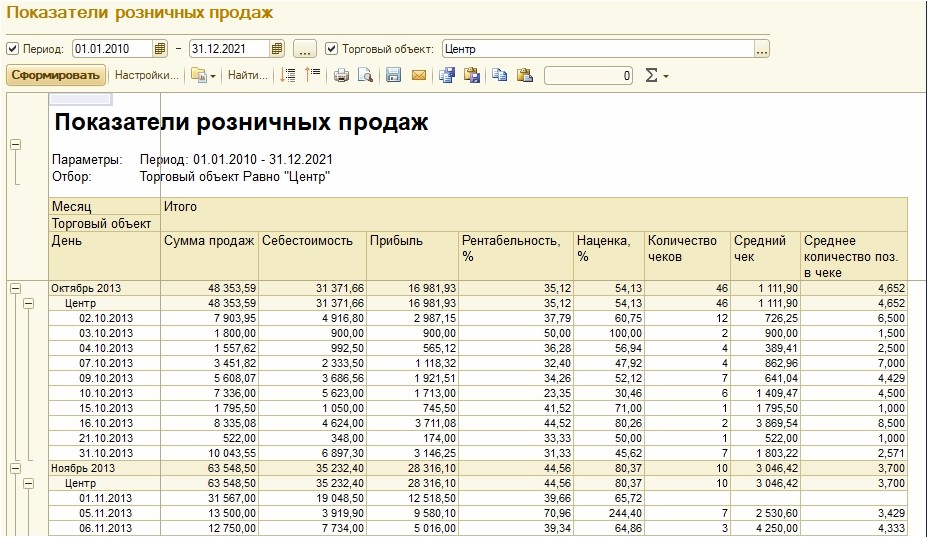Click the date cell 03.10.2013

tap(106, 333)
